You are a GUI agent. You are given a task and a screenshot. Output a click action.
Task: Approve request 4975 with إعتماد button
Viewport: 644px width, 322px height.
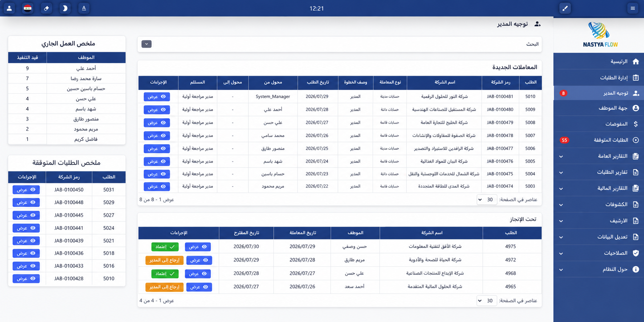[165, 247]
